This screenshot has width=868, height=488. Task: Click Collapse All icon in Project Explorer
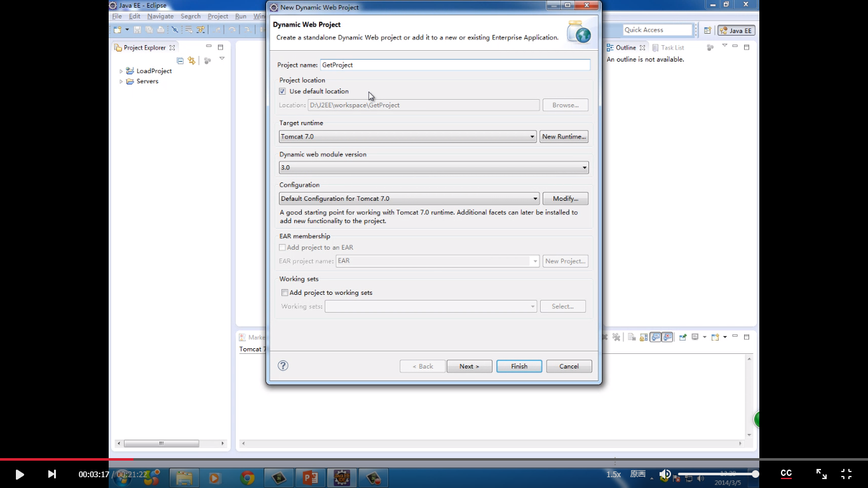(x=180, y=60)
